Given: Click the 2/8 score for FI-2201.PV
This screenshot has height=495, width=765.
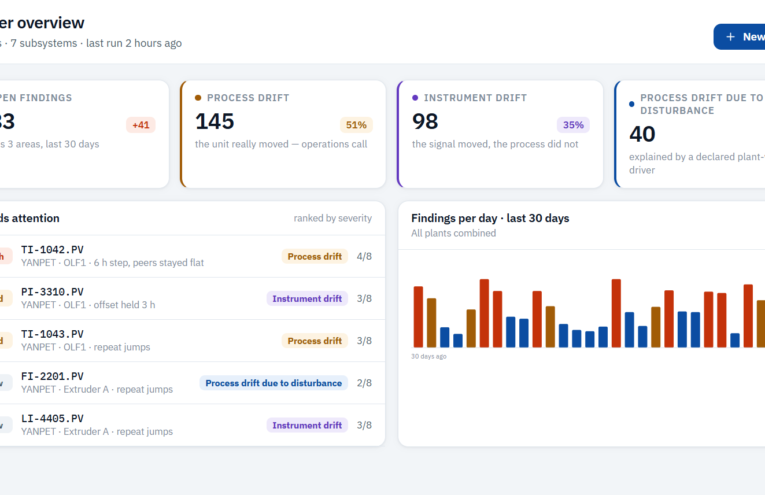Looking at the screenshot, I should click(x=364, y=383).
